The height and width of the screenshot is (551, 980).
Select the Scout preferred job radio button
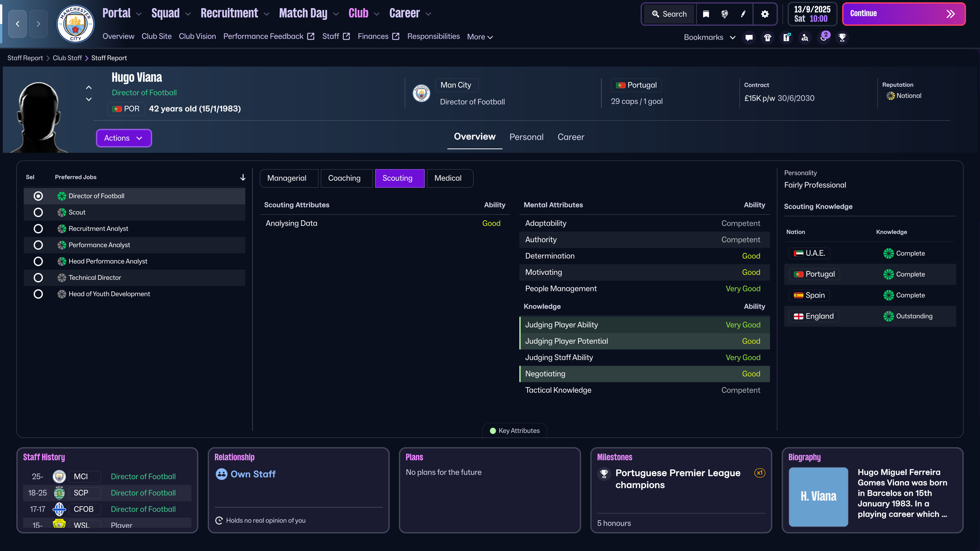coord(38,212)
